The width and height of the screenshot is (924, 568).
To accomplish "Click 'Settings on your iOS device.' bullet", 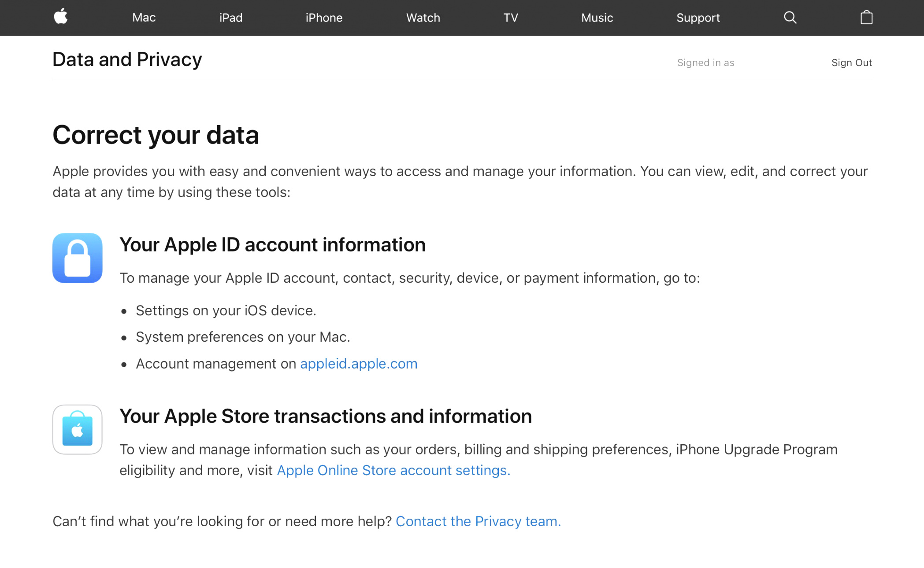I will [x=226, y=310].
